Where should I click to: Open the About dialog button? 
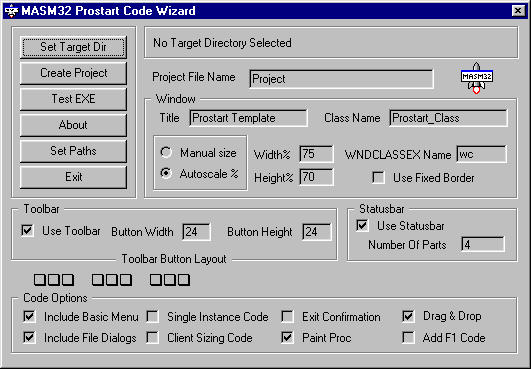coord(73,125)
